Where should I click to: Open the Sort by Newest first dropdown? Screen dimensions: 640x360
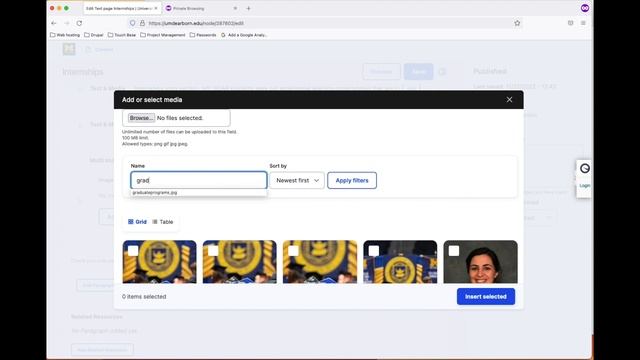point(297,180)
